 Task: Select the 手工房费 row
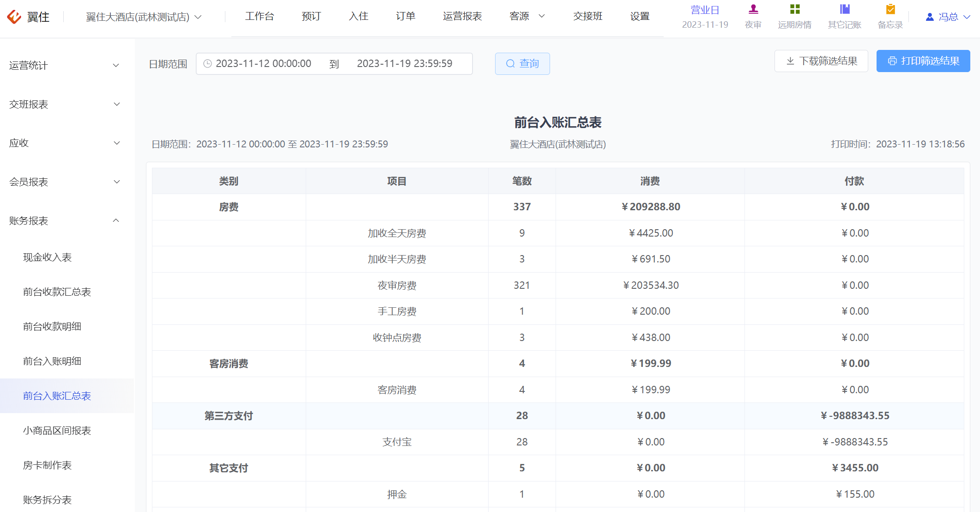tap(558, 311)
